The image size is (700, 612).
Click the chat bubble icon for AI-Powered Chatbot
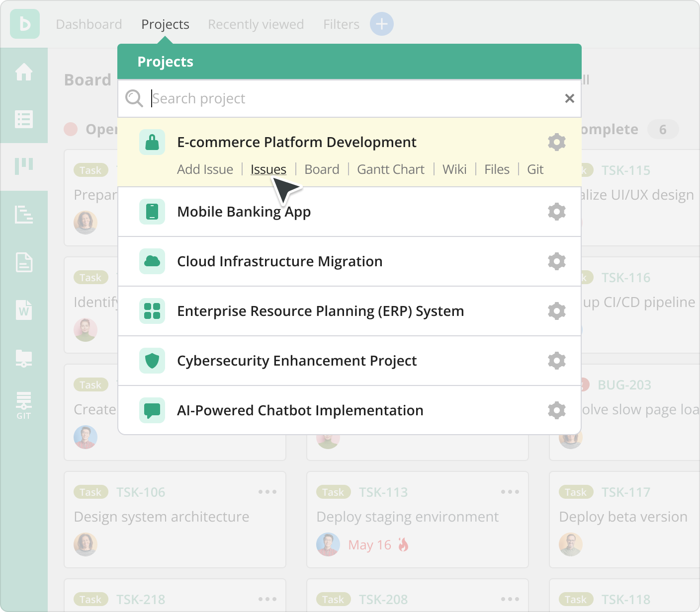152,410
